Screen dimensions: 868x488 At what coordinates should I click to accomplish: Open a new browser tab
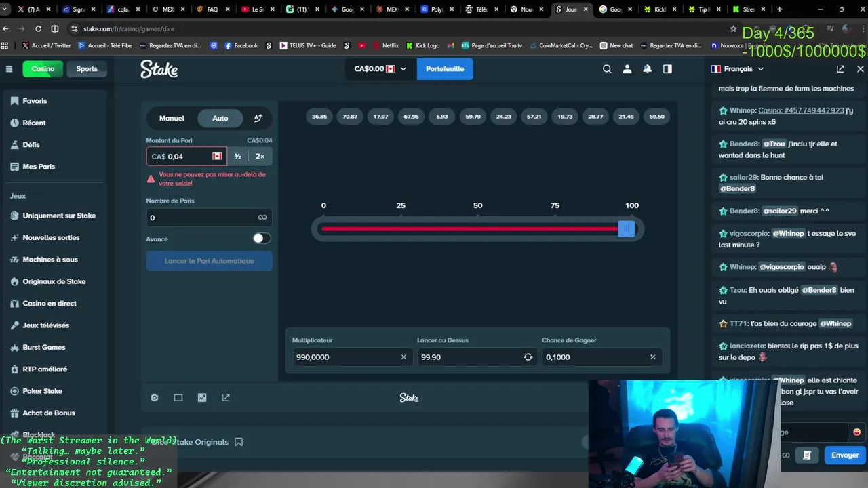[x=779, y=9]
